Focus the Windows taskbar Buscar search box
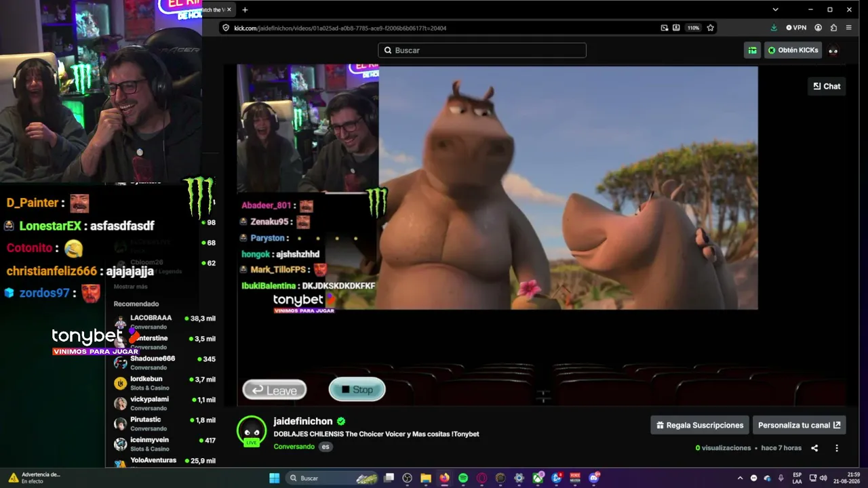This screenshot has width=868, height=488. pos(332,478)
